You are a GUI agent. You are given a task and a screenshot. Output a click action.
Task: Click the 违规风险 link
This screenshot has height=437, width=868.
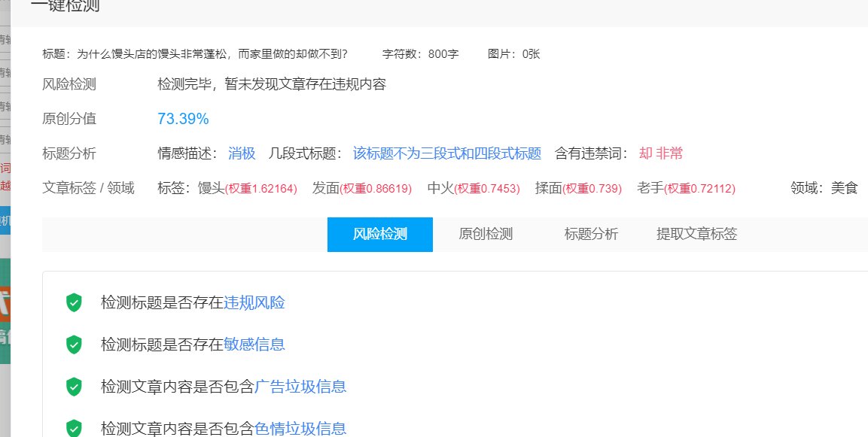254,302
